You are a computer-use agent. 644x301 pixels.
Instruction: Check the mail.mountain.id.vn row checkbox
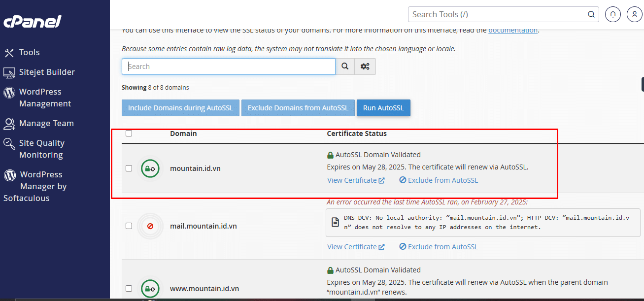coord(129,226)
